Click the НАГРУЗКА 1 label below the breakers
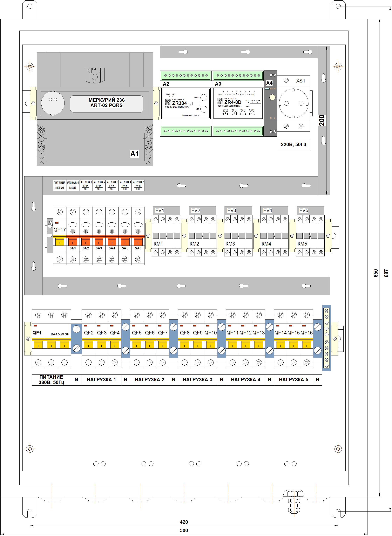Image resolution: width=392 pixels, height=536 pixels. pyautogui.click(x=101, y=380)
